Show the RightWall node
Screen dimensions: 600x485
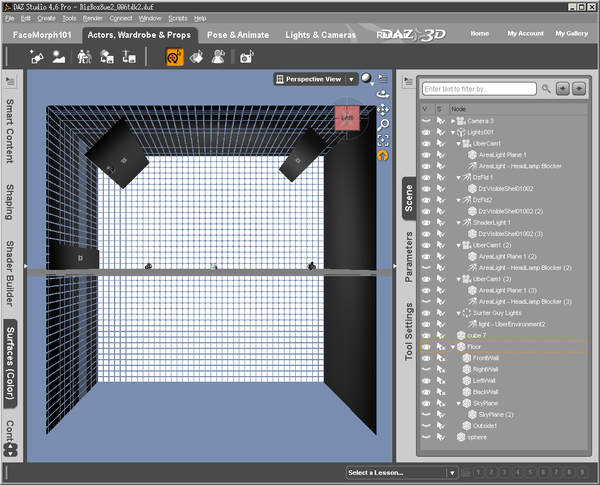point(426,369)
